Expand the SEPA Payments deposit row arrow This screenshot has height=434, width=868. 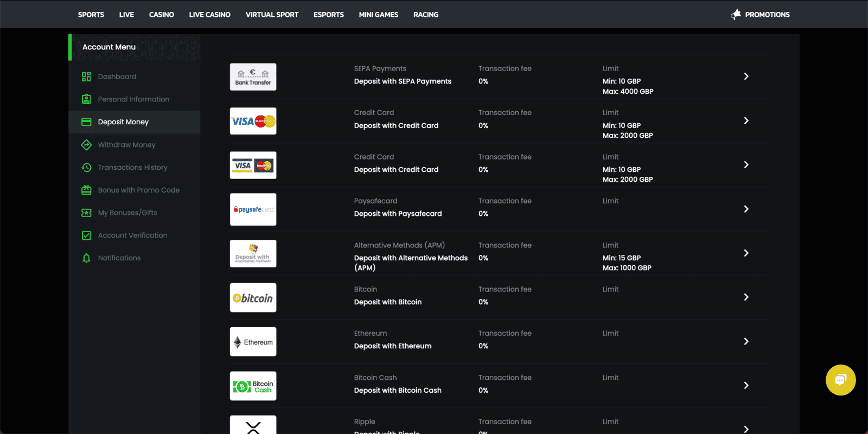pos(746,76)
